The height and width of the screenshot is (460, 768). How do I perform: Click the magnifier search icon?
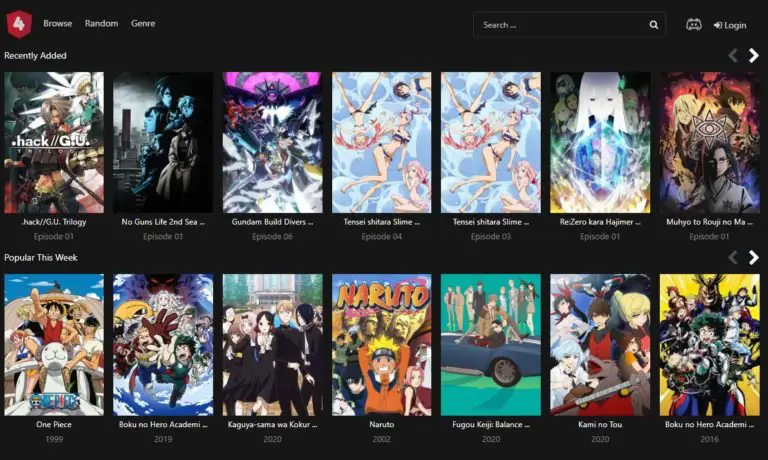point(654,24)
